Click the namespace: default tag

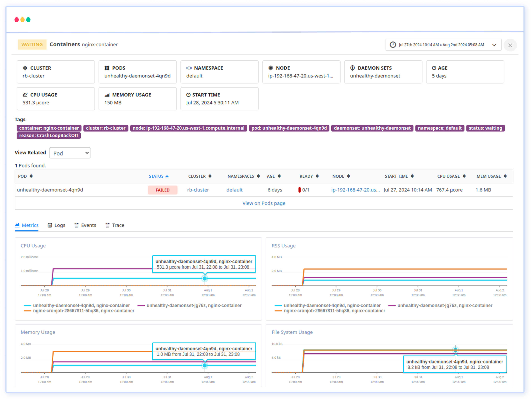tap(440, 128)
